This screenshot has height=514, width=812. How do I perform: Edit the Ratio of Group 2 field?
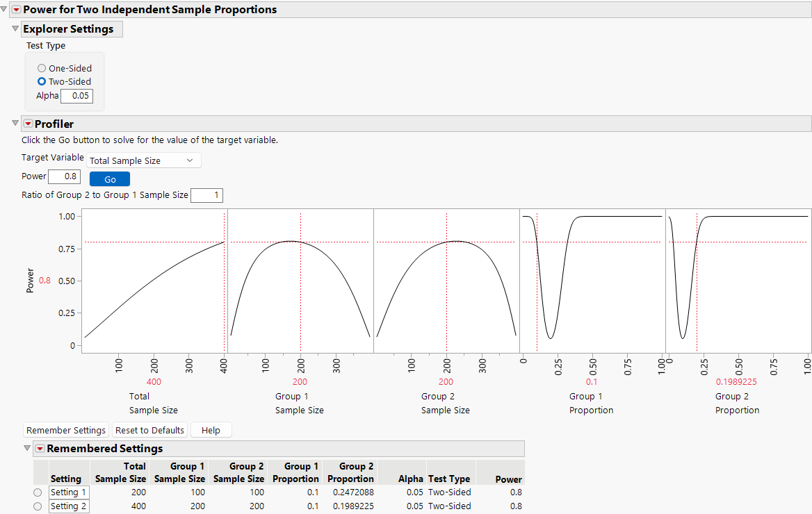point(206,195)
